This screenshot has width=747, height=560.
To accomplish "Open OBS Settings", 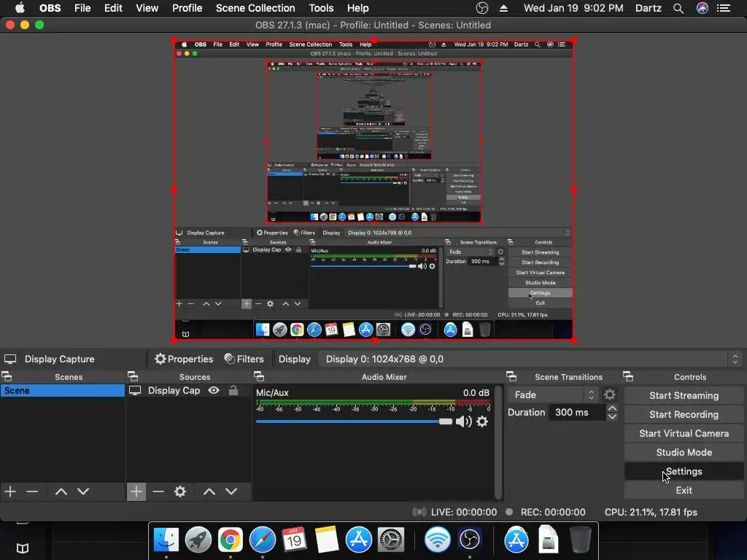I will 684,472.
